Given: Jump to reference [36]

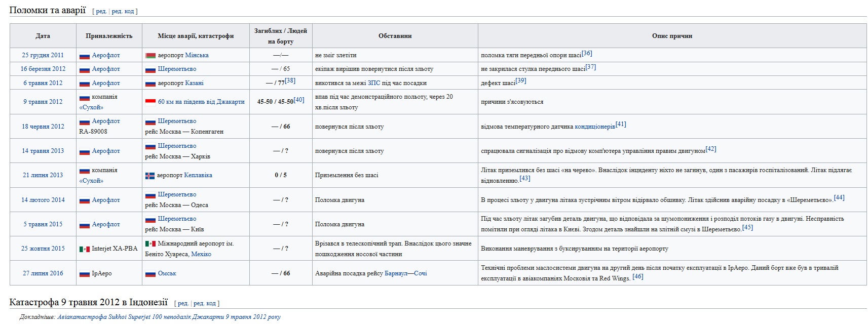Looking at the screenshot, I should 587,53.
